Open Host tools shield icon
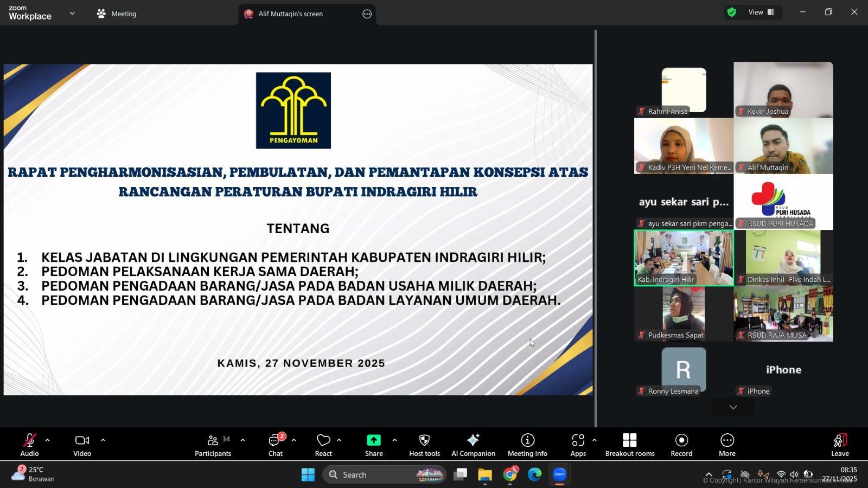 424,445
